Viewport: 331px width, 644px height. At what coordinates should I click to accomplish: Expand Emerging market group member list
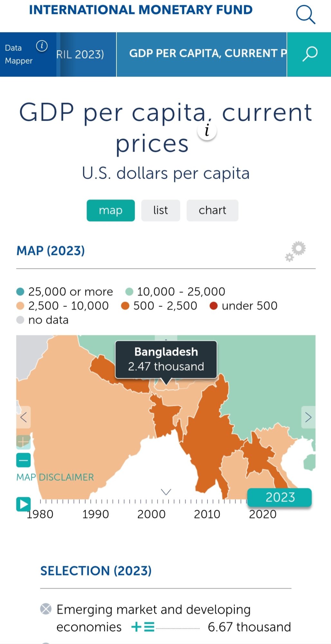point(143,627)
